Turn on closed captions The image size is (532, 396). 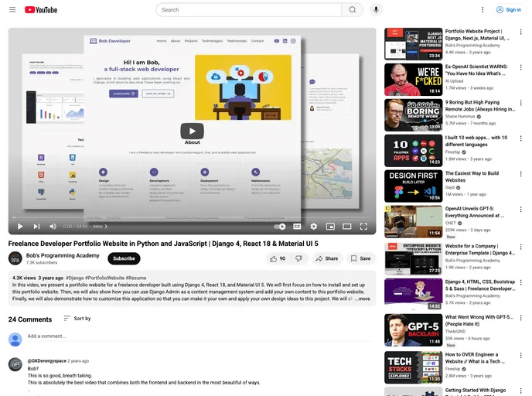point(297,227)
